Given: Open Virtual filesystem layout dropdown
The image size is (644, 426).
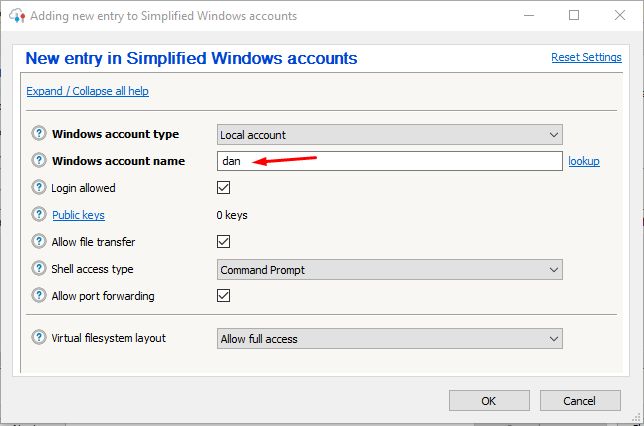Looking at the screenshot, I should [389, 339].
